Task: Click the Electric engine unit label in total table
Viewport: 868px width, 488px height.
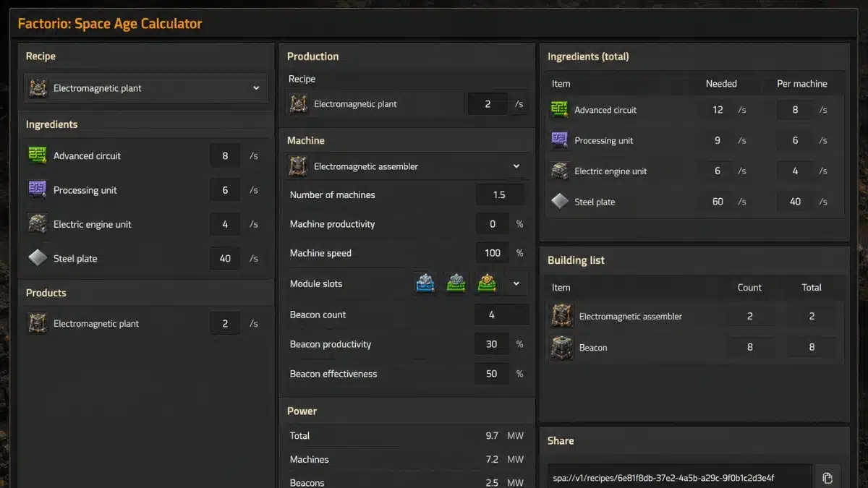Action: click(610, 171)
